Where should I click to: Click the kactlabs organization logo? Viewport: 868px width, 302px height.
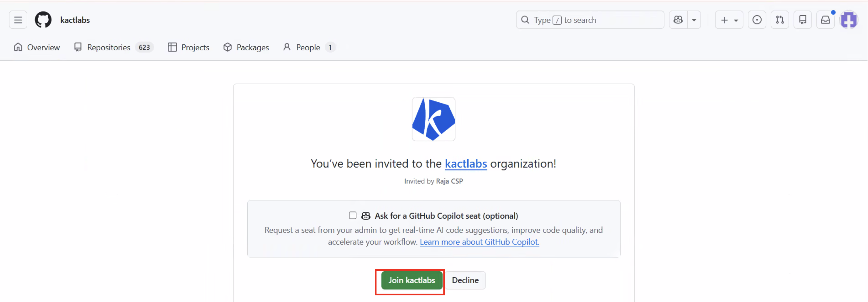[x=433, y=119]
